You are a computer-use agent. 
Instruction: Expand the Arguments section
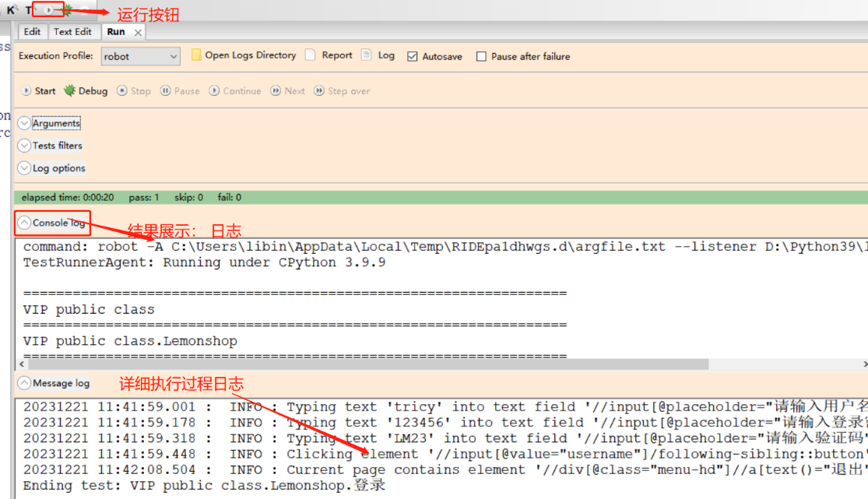point(24,124)
